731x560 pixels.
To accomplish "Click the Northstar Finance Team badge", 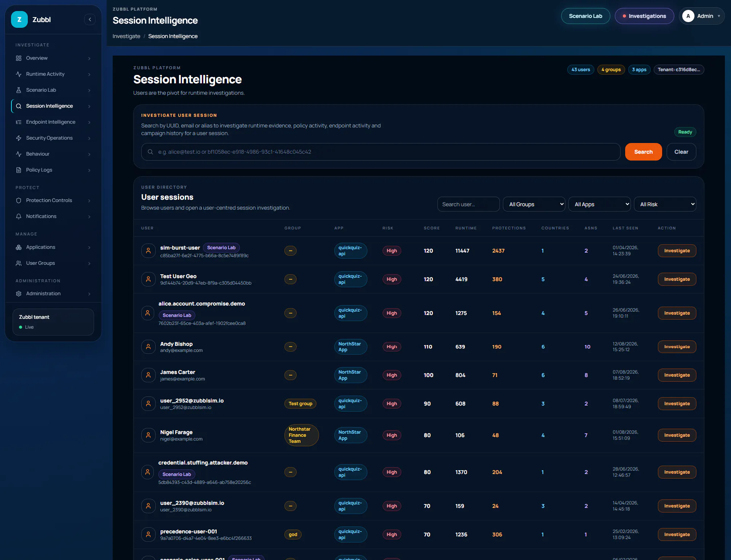I will coord(302,435).
